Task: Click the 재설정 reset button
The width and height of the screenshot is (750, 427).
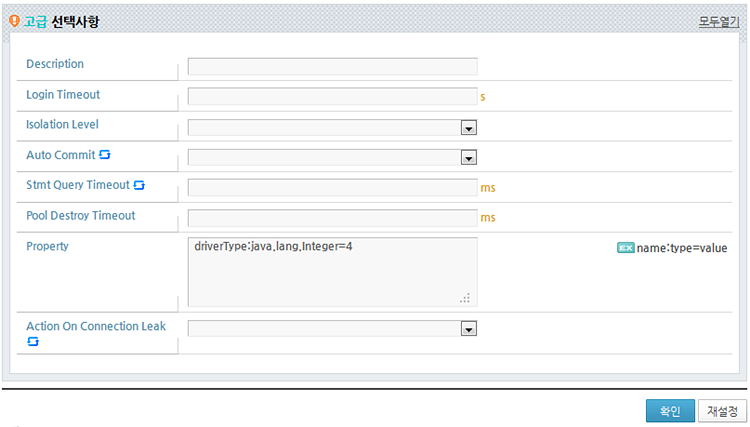Action: 722,411
